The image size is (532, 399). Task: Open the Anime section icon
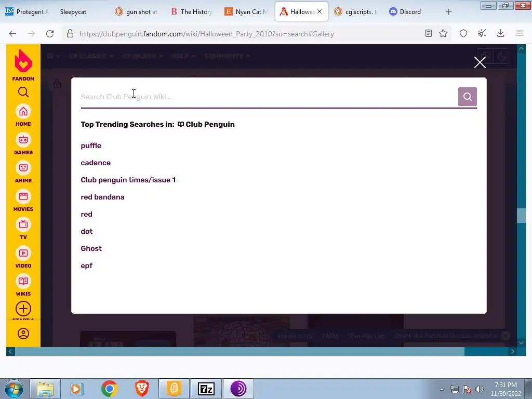coord(23,168)
